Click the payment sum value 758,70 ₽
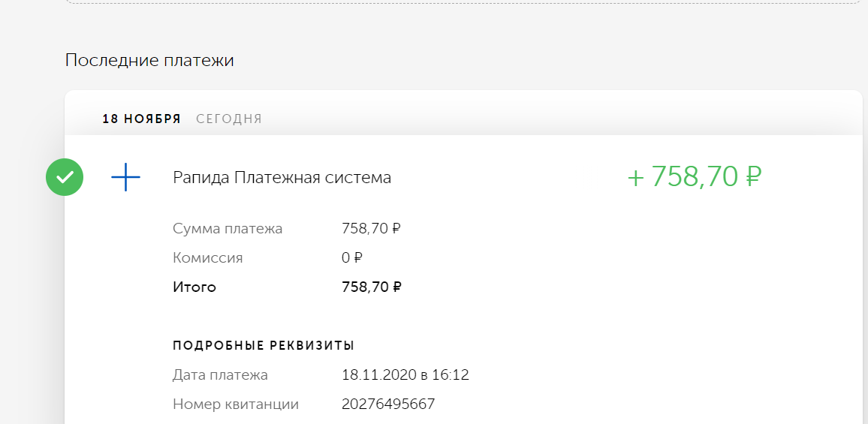The width and height of the screenshot is (868, 424). click(372, 229)
